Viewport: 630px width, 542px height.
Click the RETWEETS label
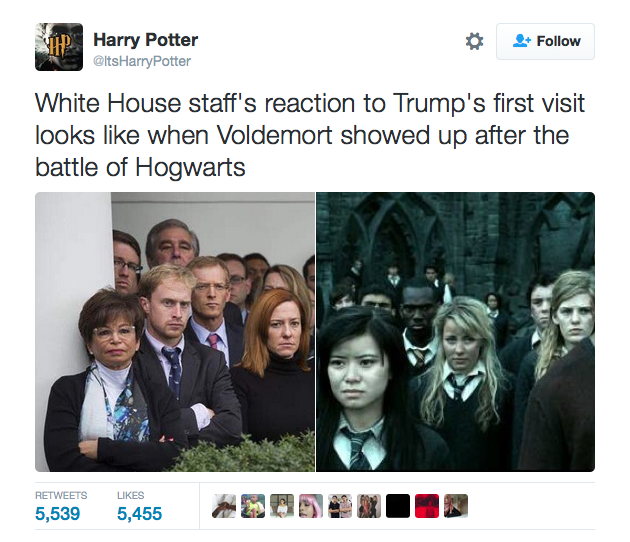pos(61,495)
